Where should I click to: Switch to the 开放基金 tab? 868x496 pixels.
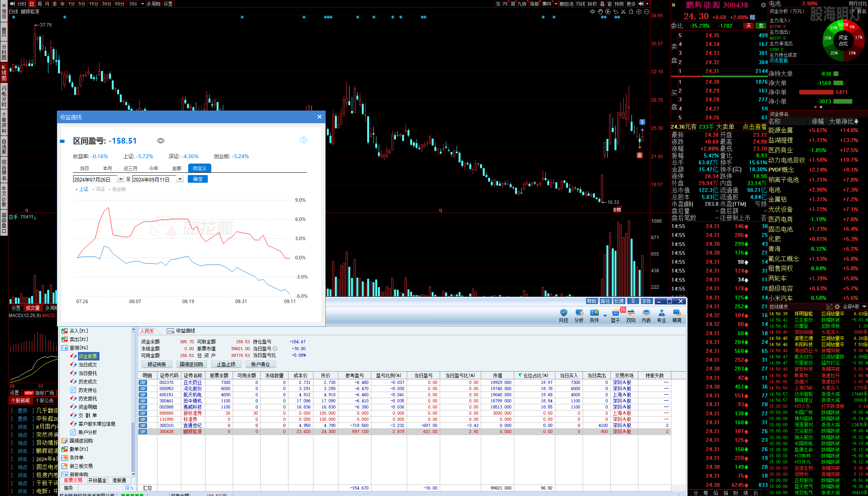[x=97, y=480]
